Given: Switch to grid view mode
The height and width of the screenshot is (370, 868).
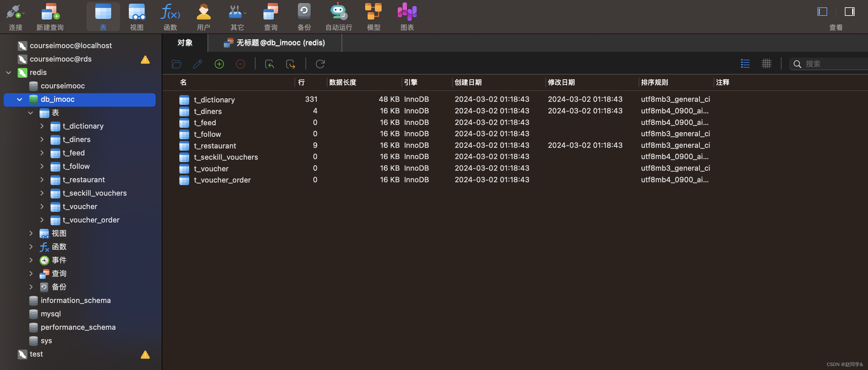Looking at the screenshot, I should pyautogui.click(x=766, y=63).
